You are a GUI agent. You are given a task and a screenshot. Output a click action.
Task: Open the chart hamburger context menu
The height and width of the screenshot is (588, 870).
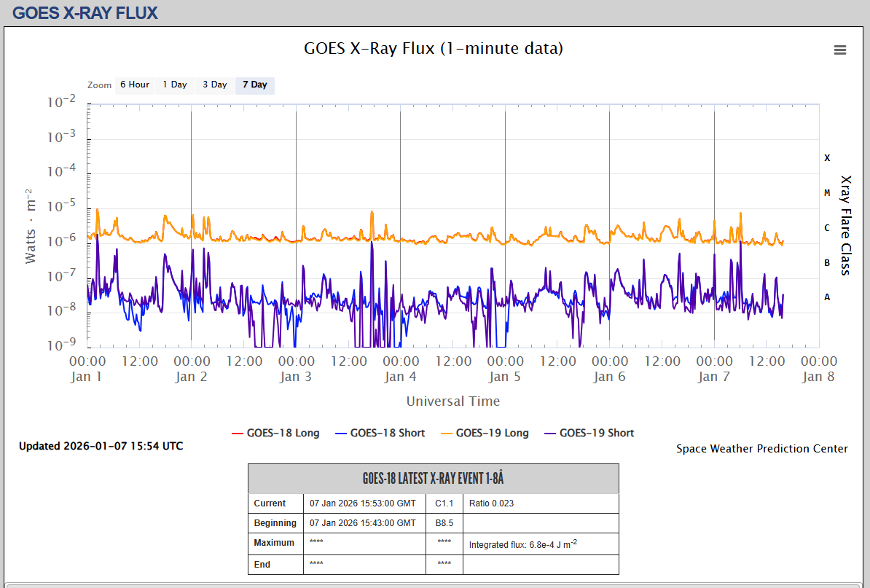point(840,50)
